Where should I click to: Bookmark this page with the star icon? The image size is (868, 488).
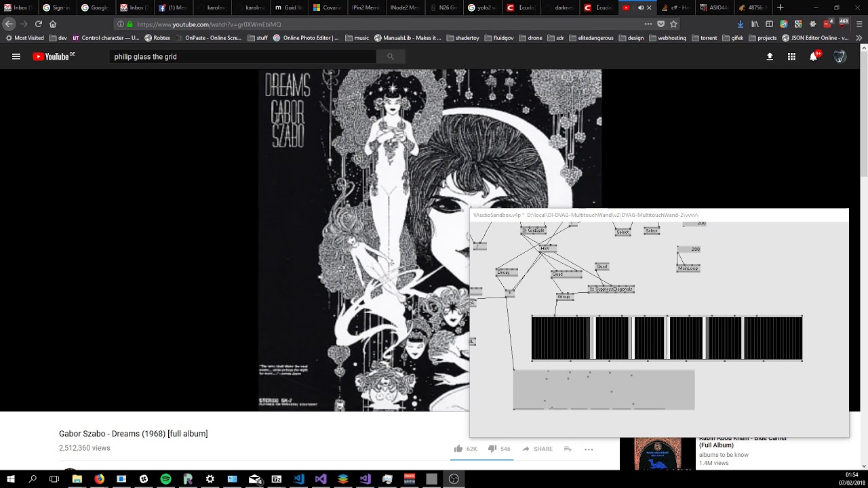click(673, 24)
